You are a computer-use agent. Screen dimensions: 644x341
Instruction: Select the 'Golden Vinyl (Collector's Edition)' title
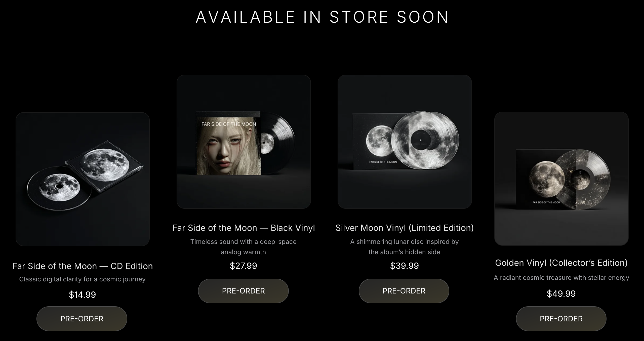pyautogui.click(x=561, y=263)
